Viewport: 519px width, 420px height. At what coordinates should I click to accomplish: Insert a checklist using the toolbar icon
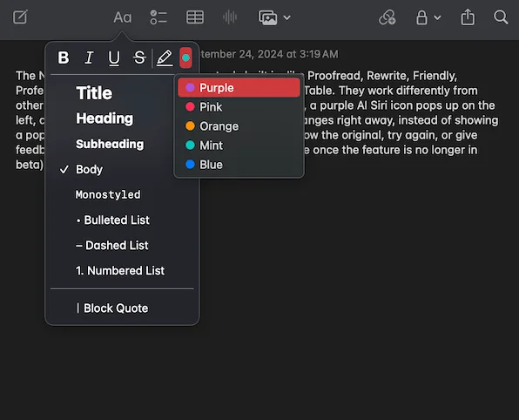click(158, 17)
